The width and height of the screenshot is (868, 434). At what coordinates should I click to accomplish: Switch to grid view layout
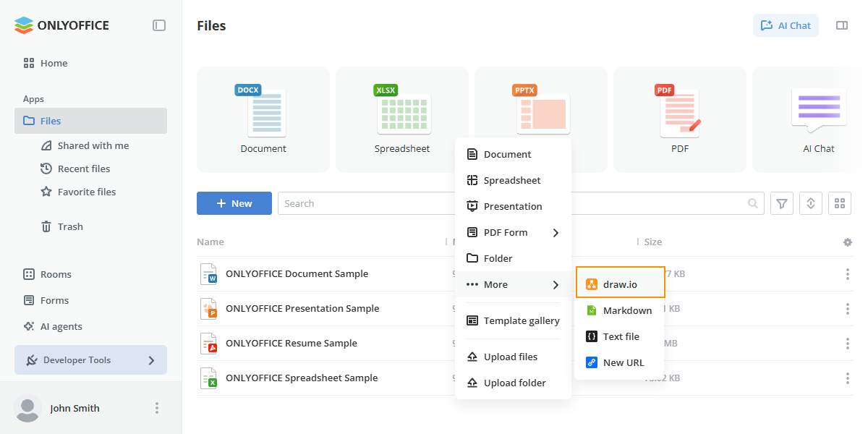pos(840,203)
